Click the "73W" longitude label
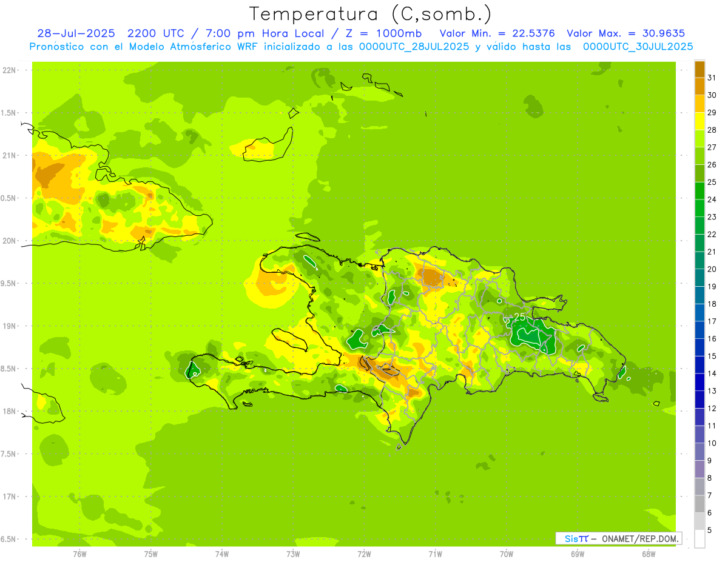This screenshot has width=728, height=562. click(293, 554)
